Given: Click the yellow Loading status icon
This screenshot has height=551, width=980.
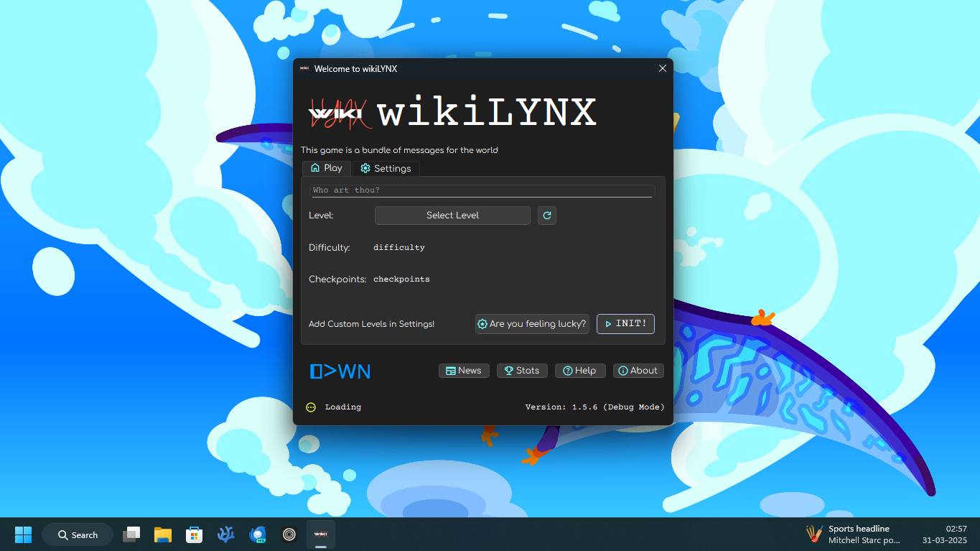Looking at the screenshot, I should click(x=311, y=407).
